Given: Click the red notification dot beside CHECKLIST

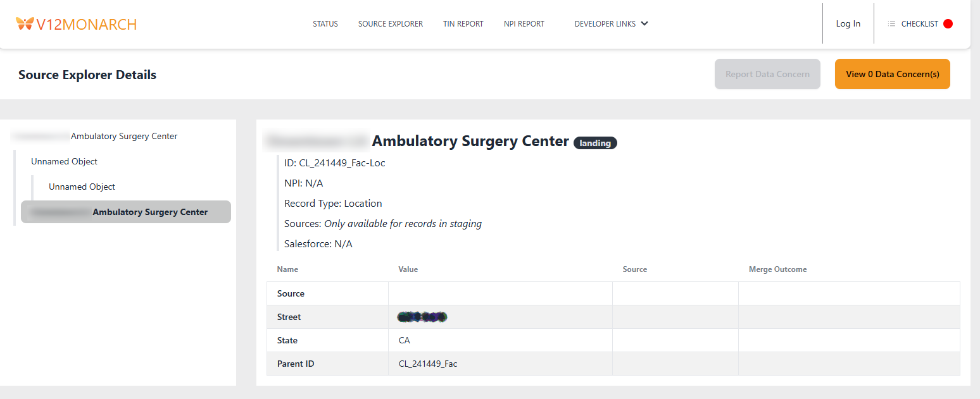Looking at the screenshot, I should [948, 23].
